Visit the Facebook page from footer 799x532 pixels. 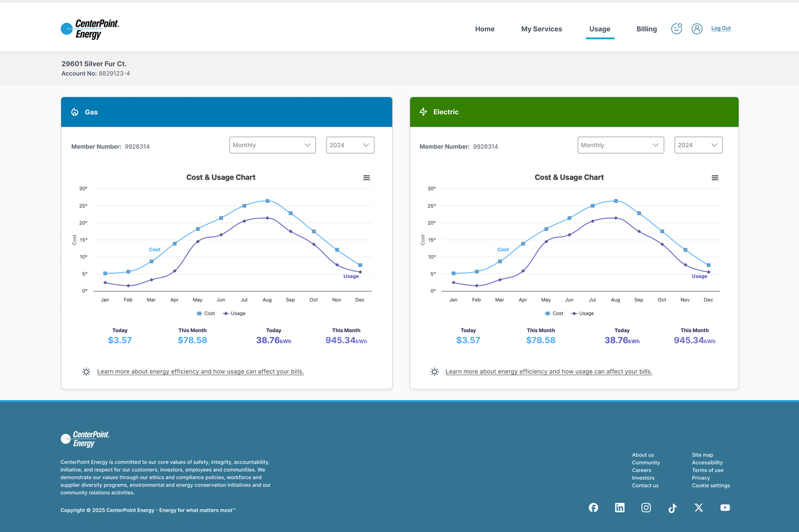pos(593,508)
